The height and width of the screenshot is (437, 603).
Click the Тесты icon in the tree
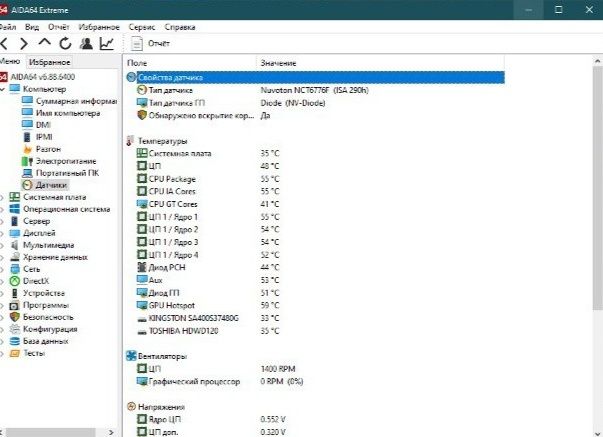tap(15, 353)
